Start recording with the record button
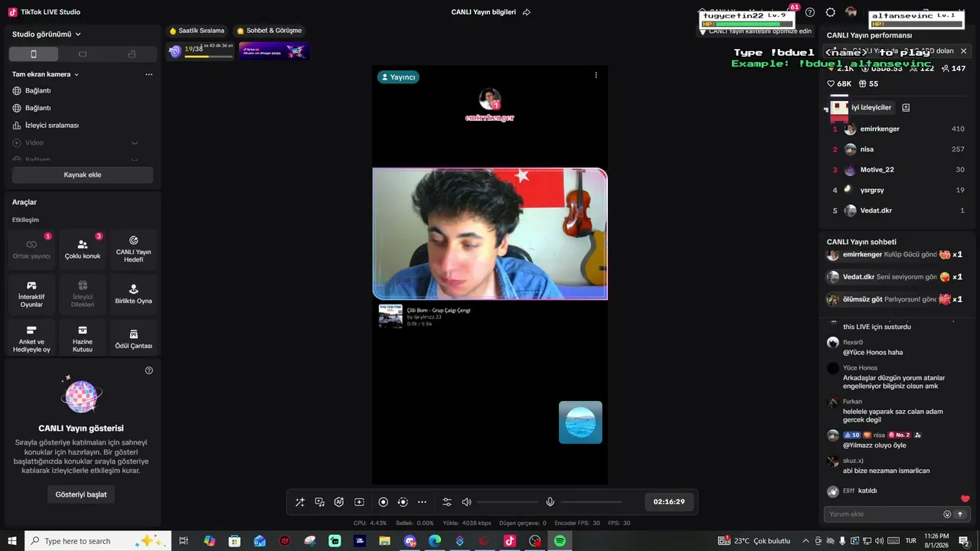The width and height of the screenshot is (980, 551). 384,502
